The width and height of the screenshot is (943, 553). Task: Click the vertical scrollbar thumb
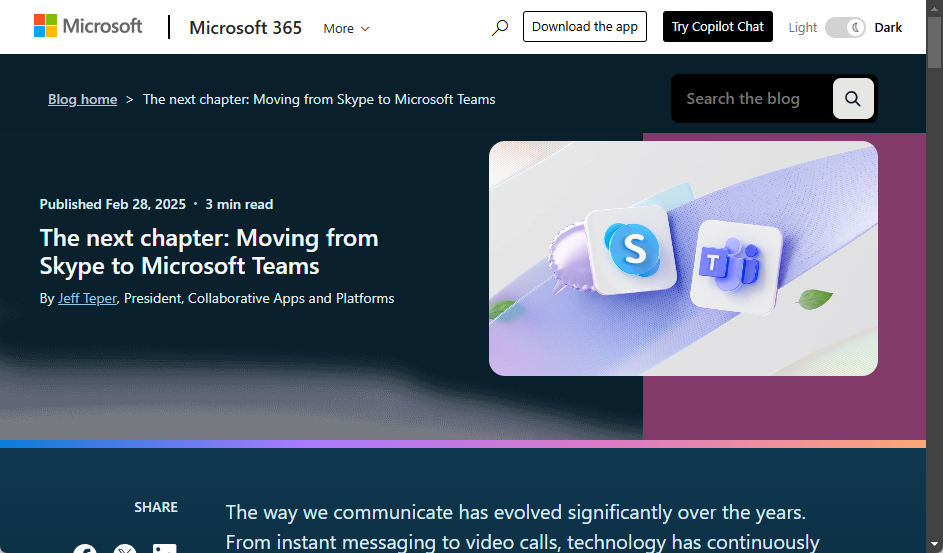click(x=934, y=42)
